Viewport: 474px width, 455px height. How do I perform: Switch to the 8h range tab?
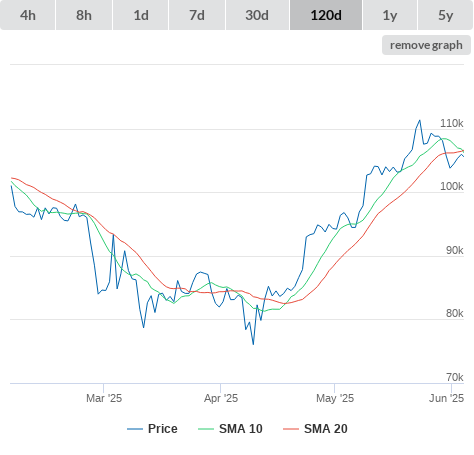[84, 15]
